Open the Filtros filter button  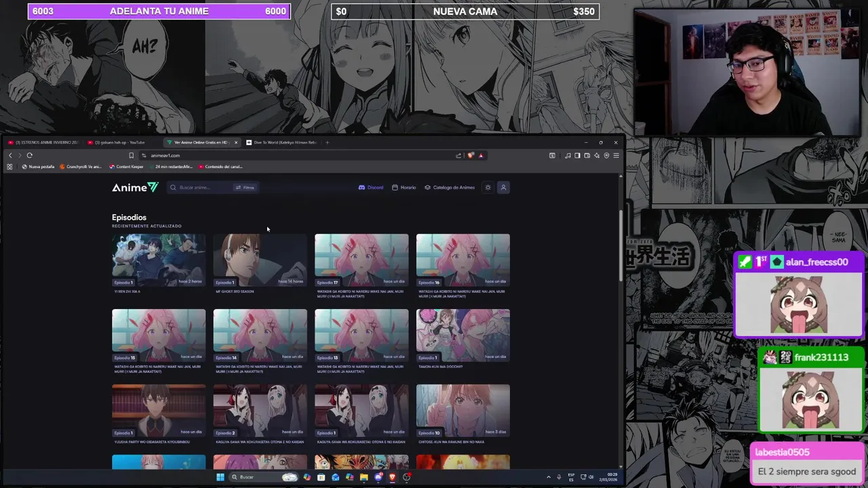click(245, 187)
